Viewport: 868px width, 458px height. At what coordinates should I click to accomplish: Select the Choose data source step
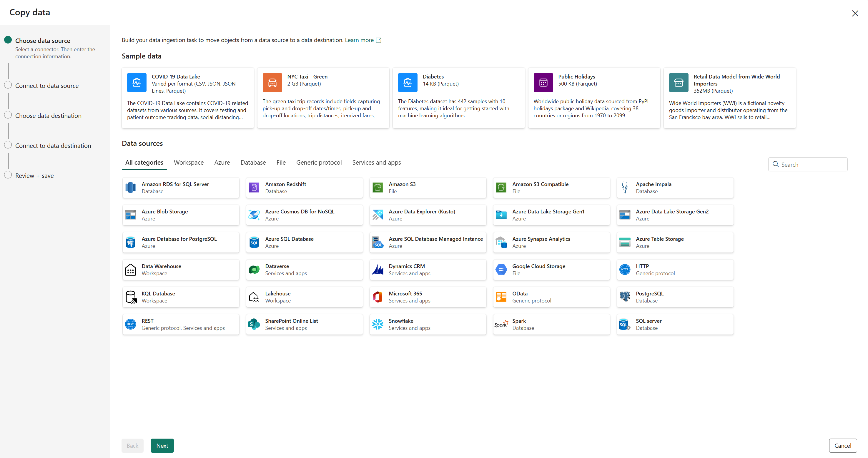tap(42, 41)
